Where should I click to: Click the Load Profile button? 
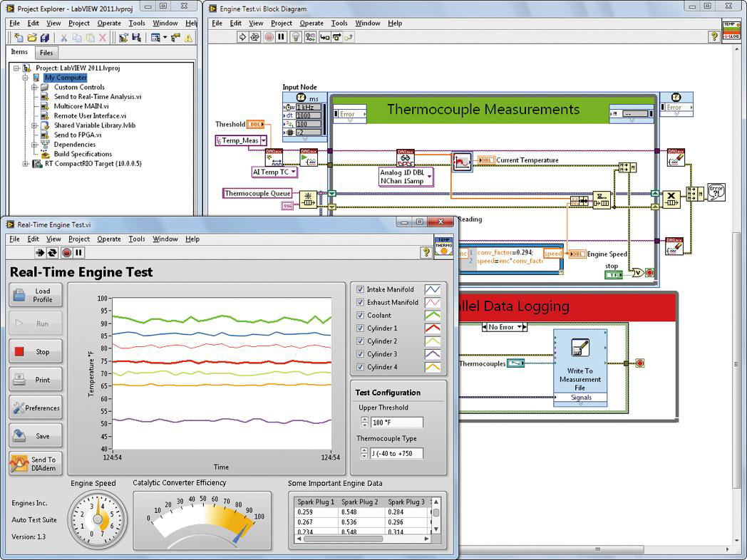pos(36,295)
